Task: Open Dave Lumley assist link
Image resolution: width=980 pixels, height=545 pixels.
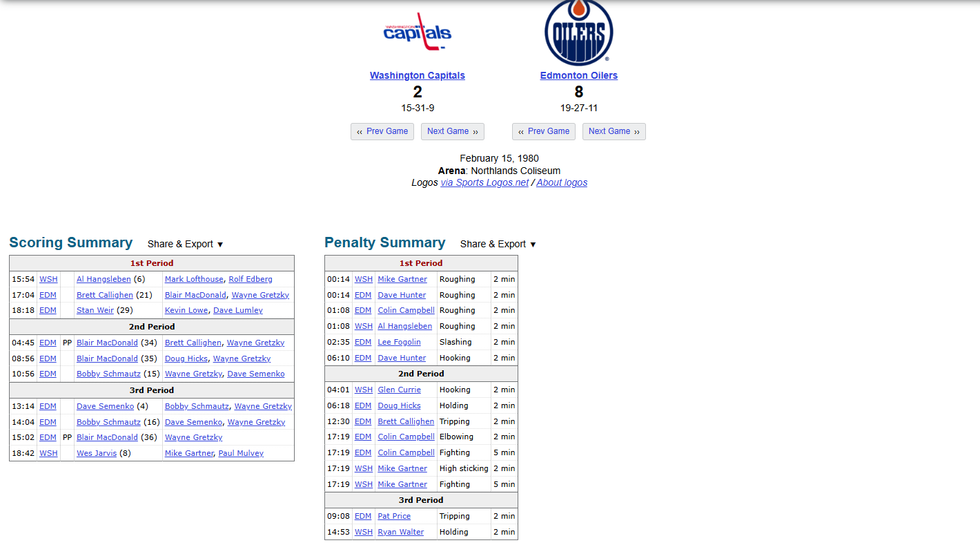Action: pos(238,310)
